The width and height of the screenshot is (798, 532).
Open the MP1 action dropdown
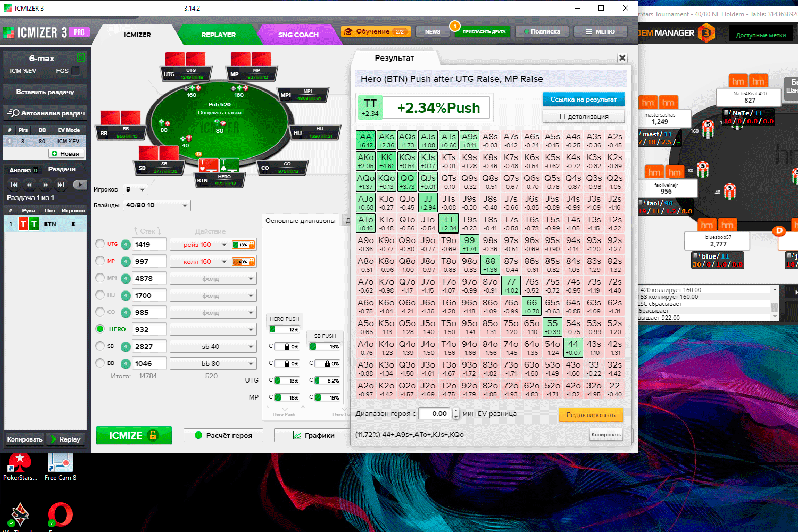point(213,279)
